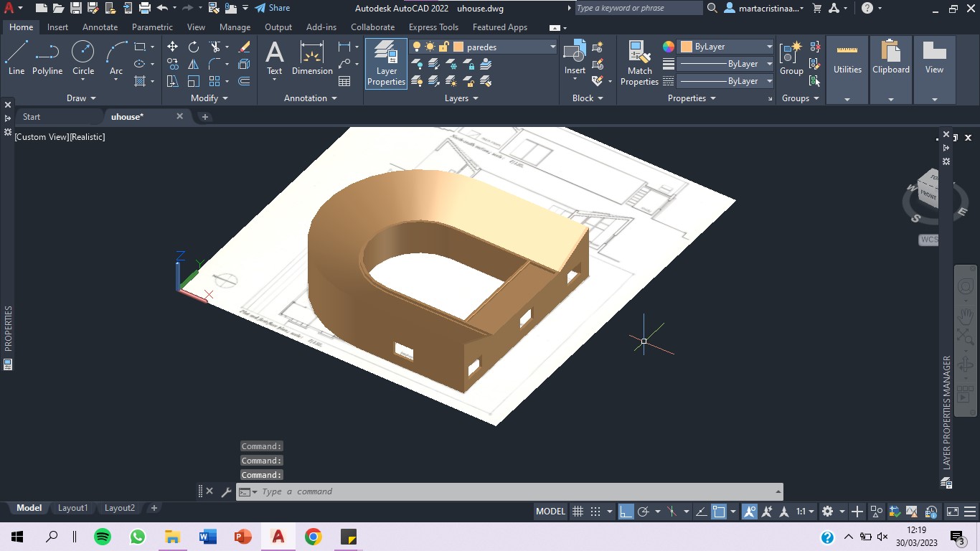Open the annotation scale 1:1 dropdown

[x=805, y=512]
